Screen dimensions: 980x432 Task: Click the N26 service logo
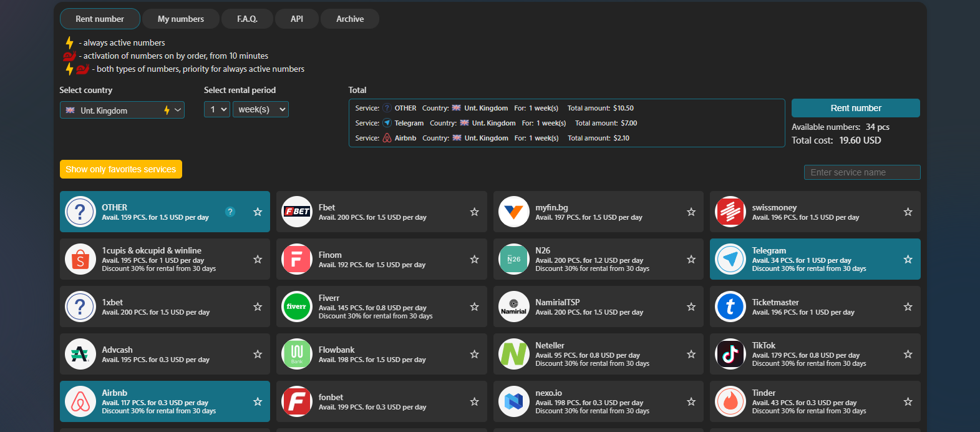[x=514, y=259]
